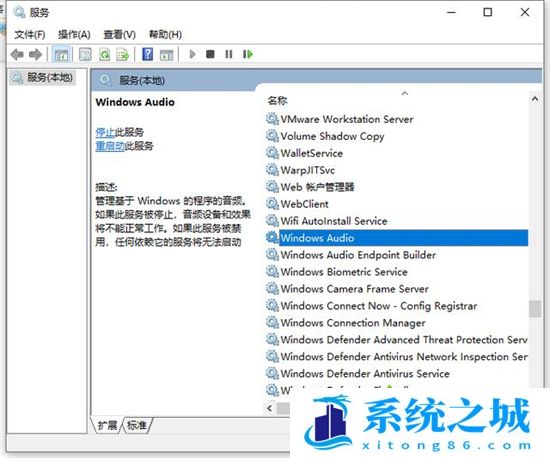The width and height of the screenshot is (550, 458).
Task: Click the Restart service icon
Action: pos(248,54)
